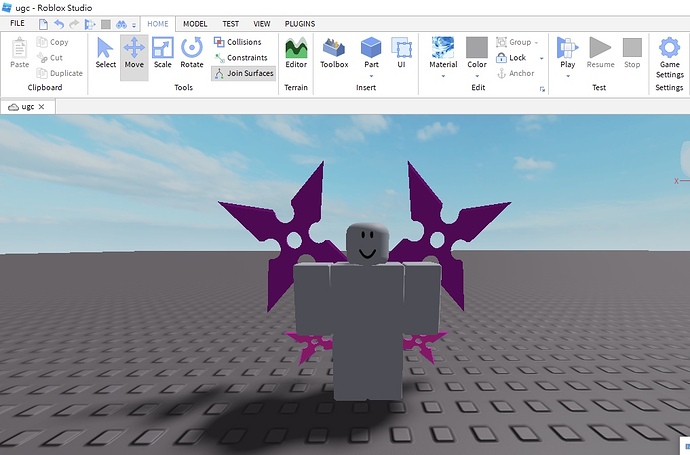The image size is (690, 455).
Task: Click the Lock tool
Action: 511,58
